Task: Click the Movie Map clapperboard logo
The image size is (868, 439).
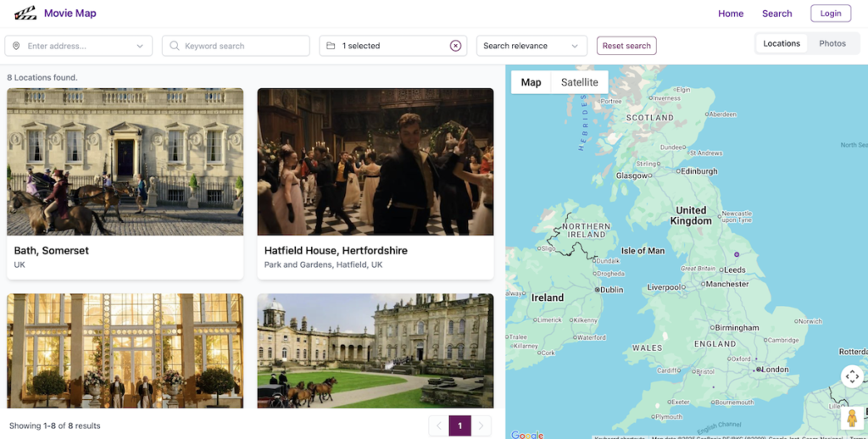Action: (25, 13)
